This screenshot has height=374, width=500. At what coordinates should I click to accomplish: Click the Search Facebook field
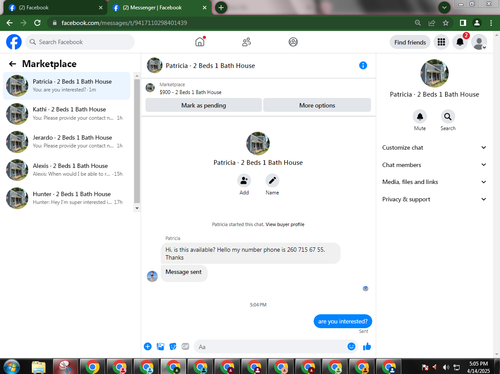[x=80, y=42]
